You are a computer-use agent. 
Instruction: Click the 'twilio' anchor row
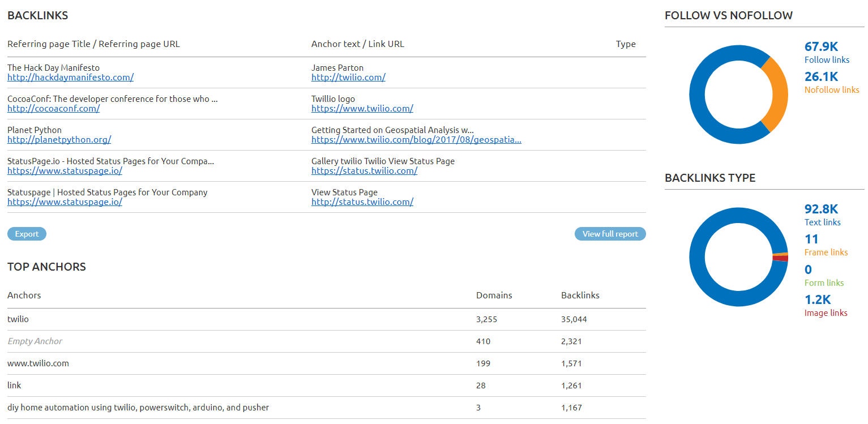(x=326, y=319)
